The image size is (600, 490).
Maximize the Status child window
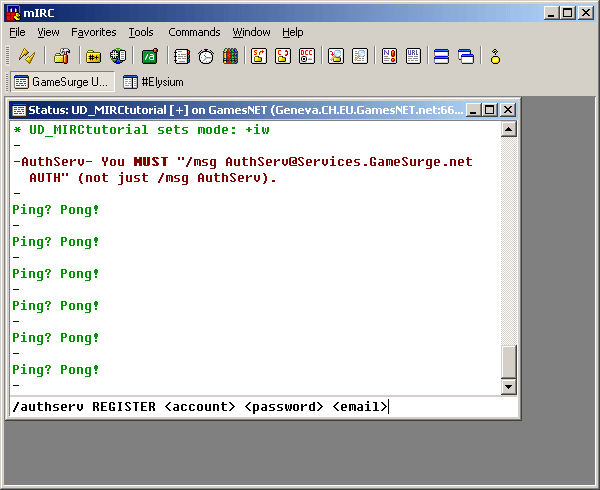489,110
